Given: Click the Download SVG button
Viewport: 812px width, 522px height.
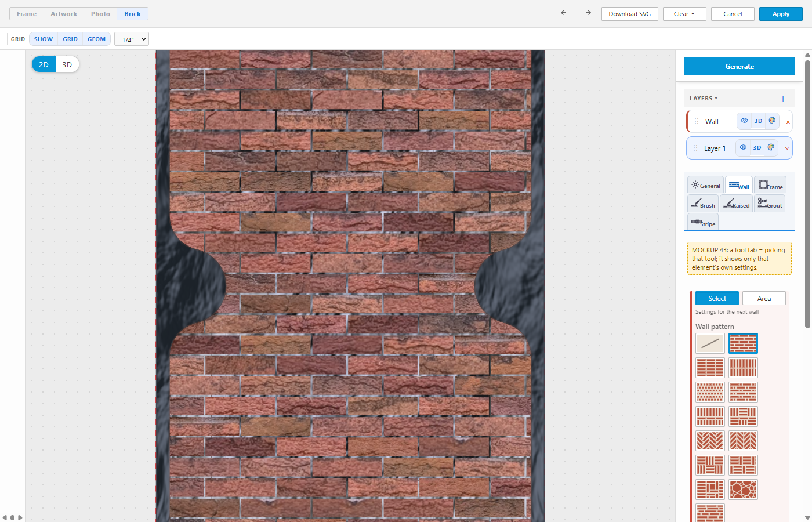Looking at the screenshot, I should 630,14.
